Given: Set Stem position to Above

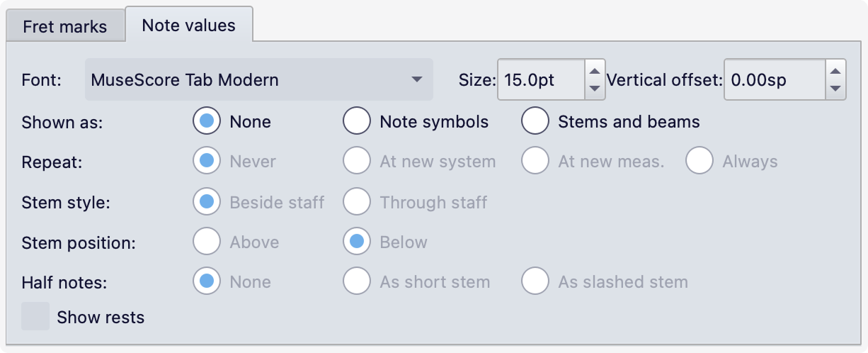Looking at the screenshot, I should [x=207, y=242].
